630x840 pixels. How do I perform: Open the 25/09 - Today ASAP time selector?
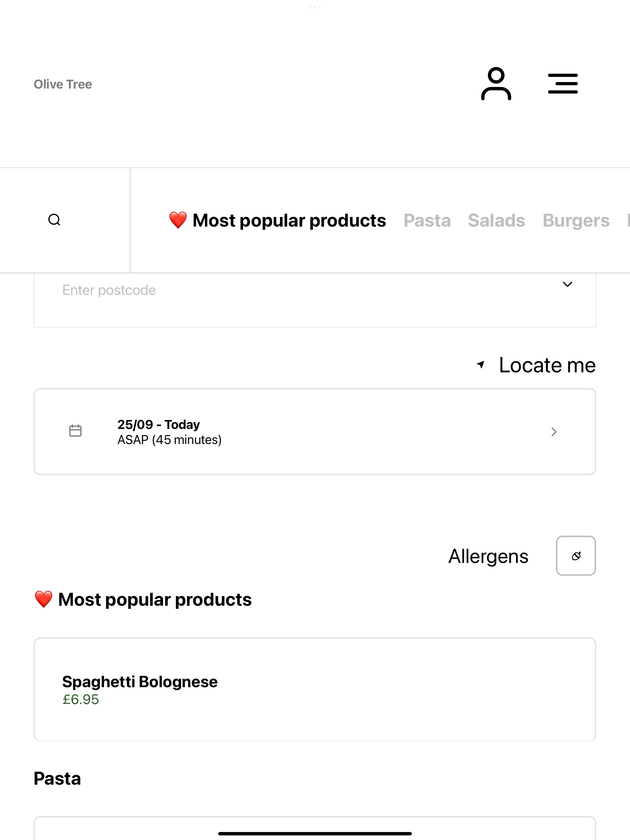pyautogui.click(x=315, y=431)
